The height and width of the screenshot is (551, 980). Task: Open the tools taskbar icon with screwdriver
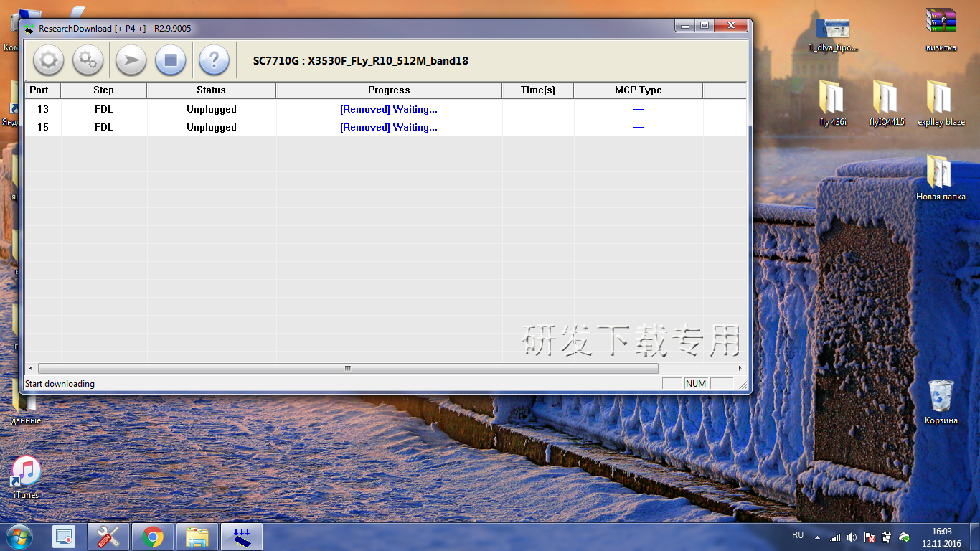108,537
